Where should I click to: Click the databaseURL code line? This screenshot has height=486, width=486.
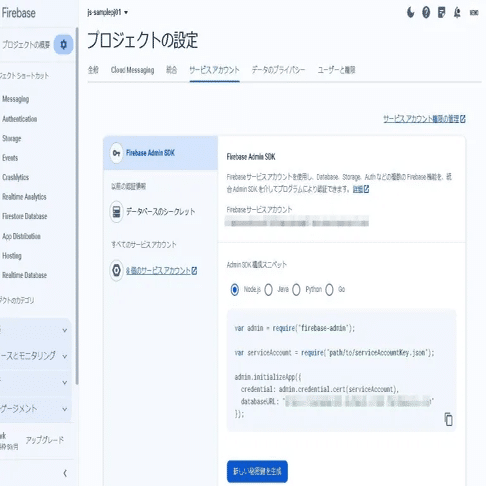click(337, 402)
